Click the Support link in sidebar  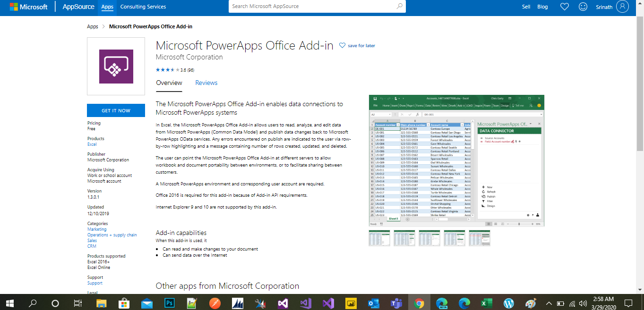click(94, 283)
